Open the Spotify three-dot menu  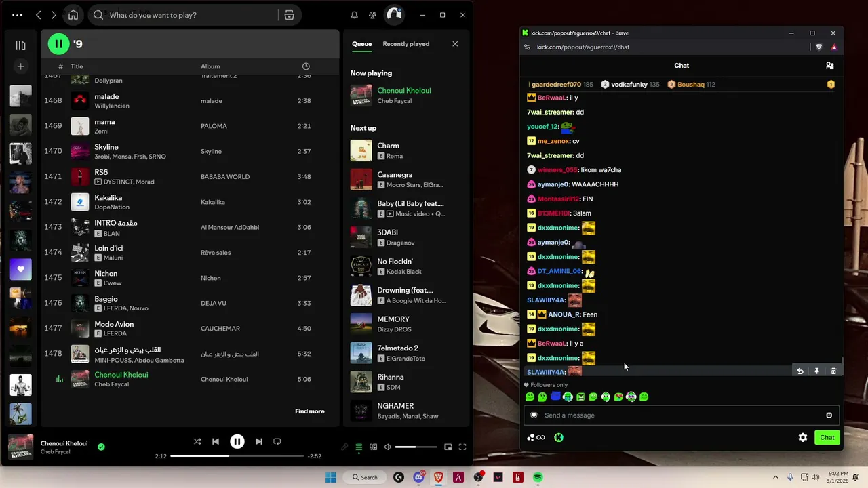click(x=17, y=15)
